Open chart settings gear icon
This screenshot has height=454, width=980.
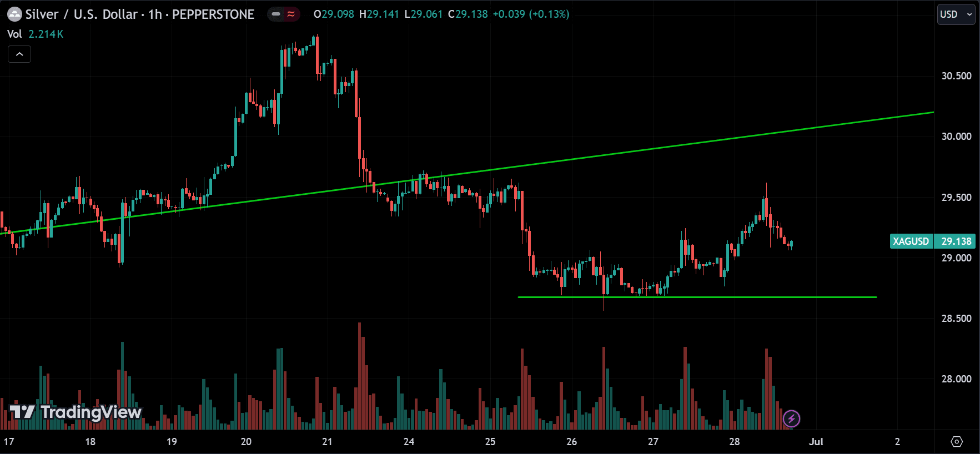click(957, 442)
